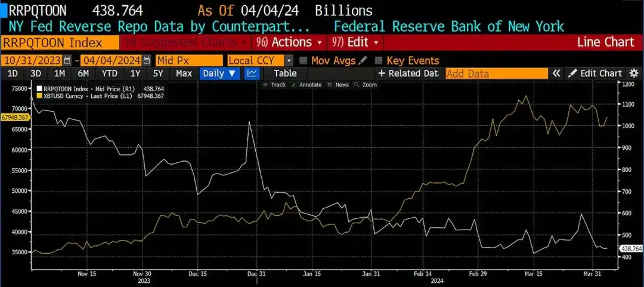Activate the Zoom magnifier tool
Screen dimensions: 644x287
(x=365, y=85)
